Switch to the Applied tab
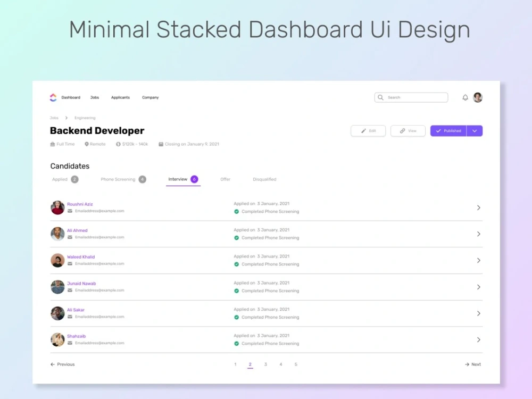532x399 pixels. click(x=65, y=179)
